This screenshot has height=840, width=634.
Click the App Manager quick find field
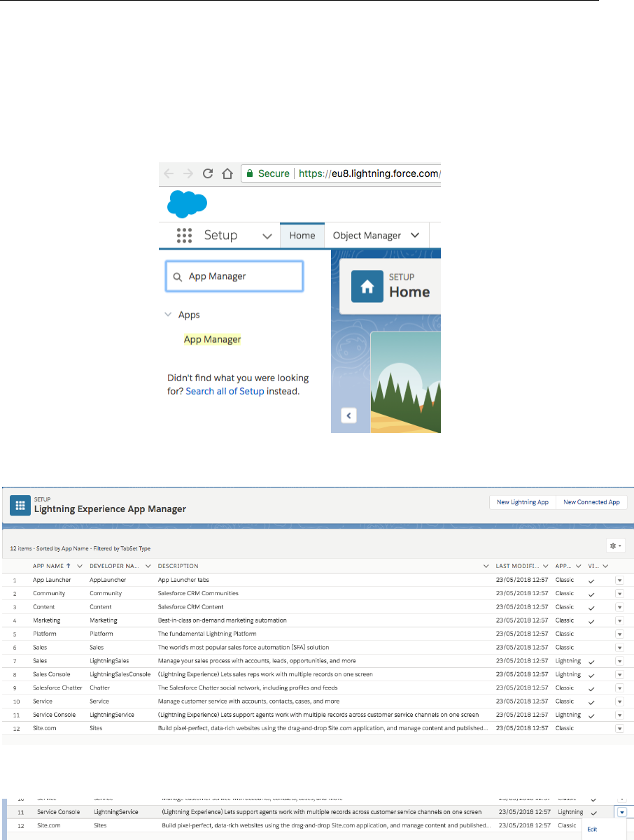(234, 276)
